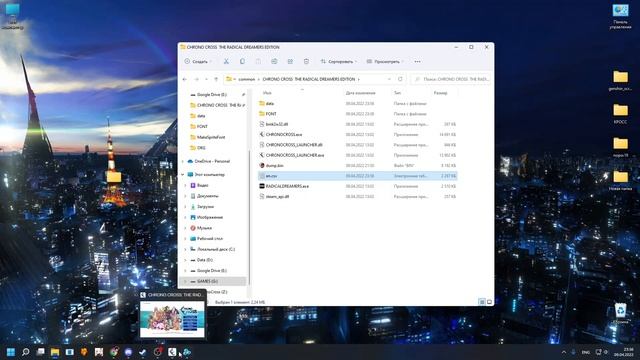Select the 'FONT' folder in file list
The height and width of the screenshot is (360, 640).
pos(358,114)
